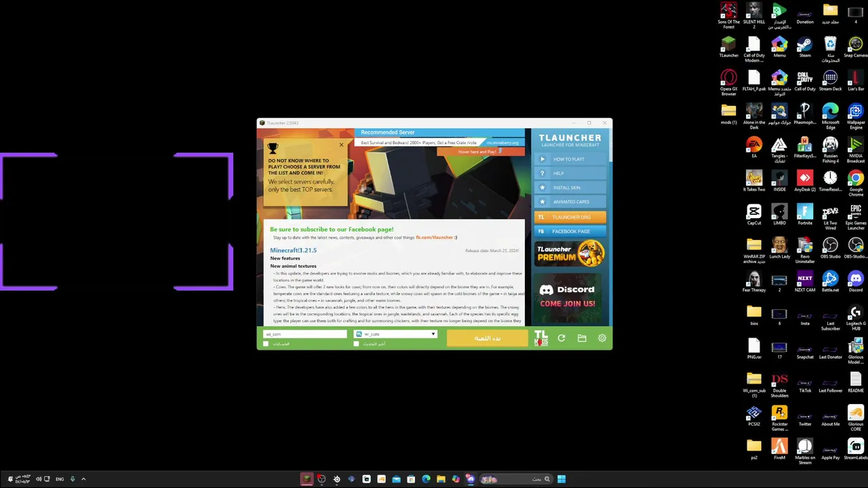Click the TLauncher Premium banner

tap(570, 254)
